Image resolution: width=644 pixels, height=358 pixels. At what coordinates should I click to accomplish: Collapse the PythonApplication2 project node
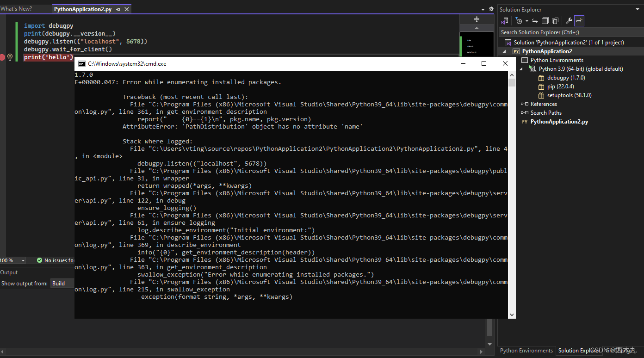(505, 51)
